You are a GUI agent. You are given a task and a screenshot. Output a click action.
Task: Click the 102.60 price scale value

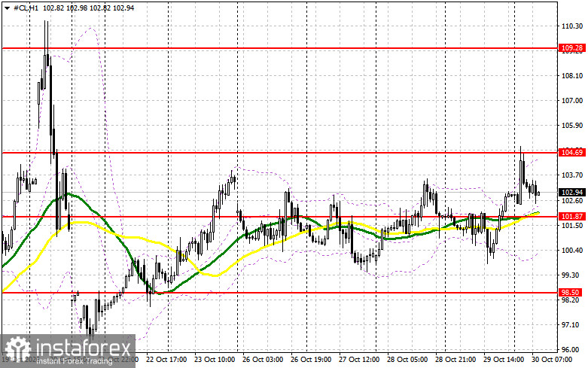[x=572, y=200]
